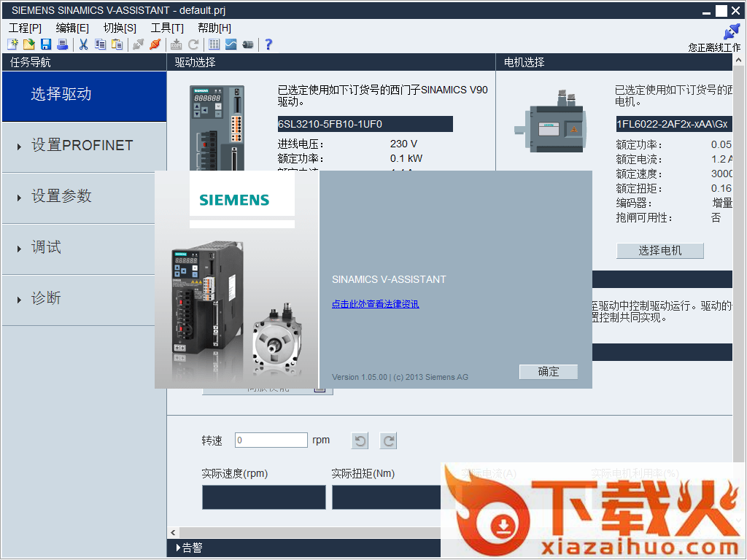Click the clockwise rotation button
The width and height of the screenshot is (747, 560).
(x=388, y=441)
